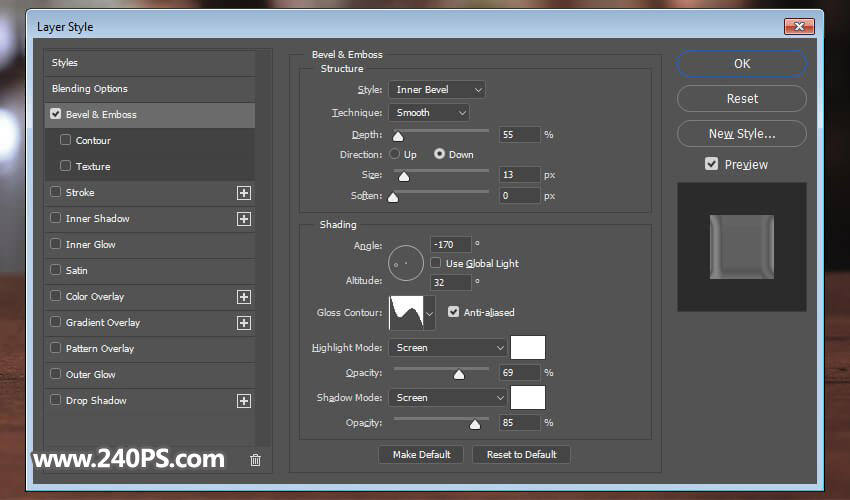The height and width of the screenshot is (500, 850).
Task: Enable the Inner Shadow checkbox
Action: pos(55,218)
